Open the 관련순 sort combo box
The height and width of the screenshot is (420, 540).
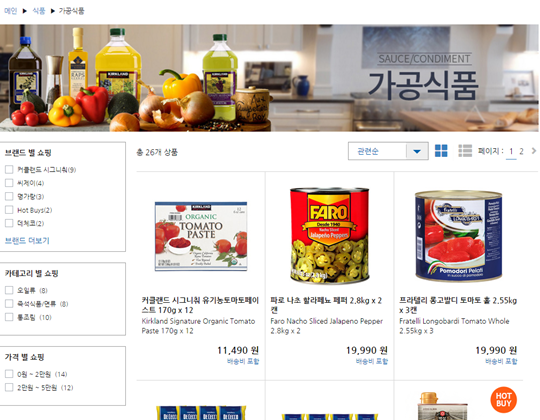tap(388, 151)
